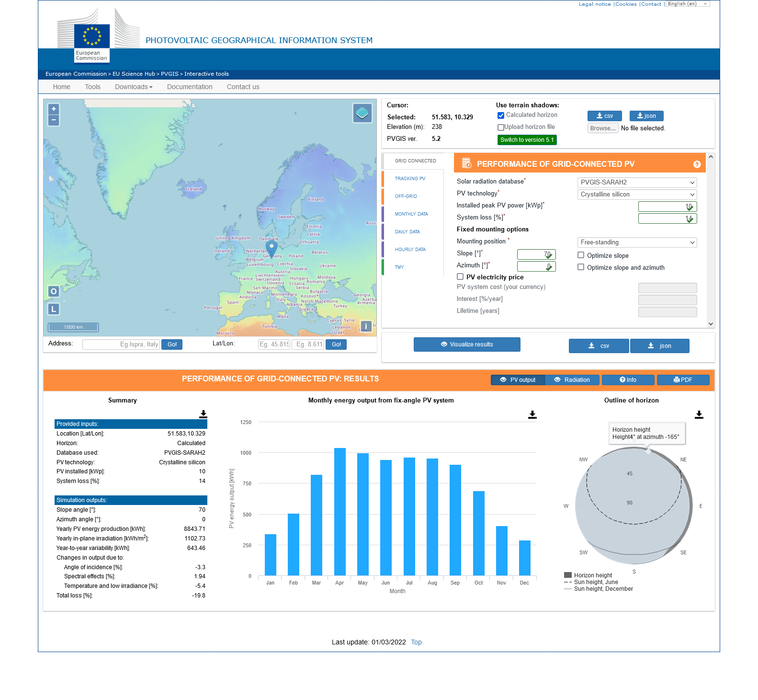Click the help question mark icon
Image resolution: width=758 pixels, height=700 pixels.
point(697,164)
